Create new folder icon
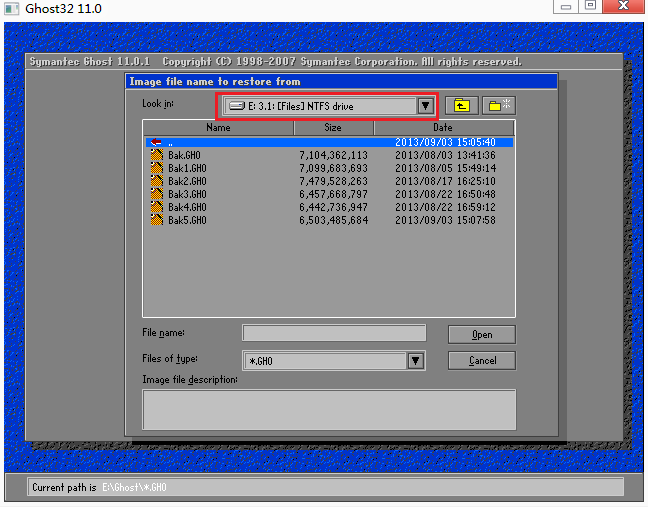This screenshot has width=648, height=507. coord(499,106)
